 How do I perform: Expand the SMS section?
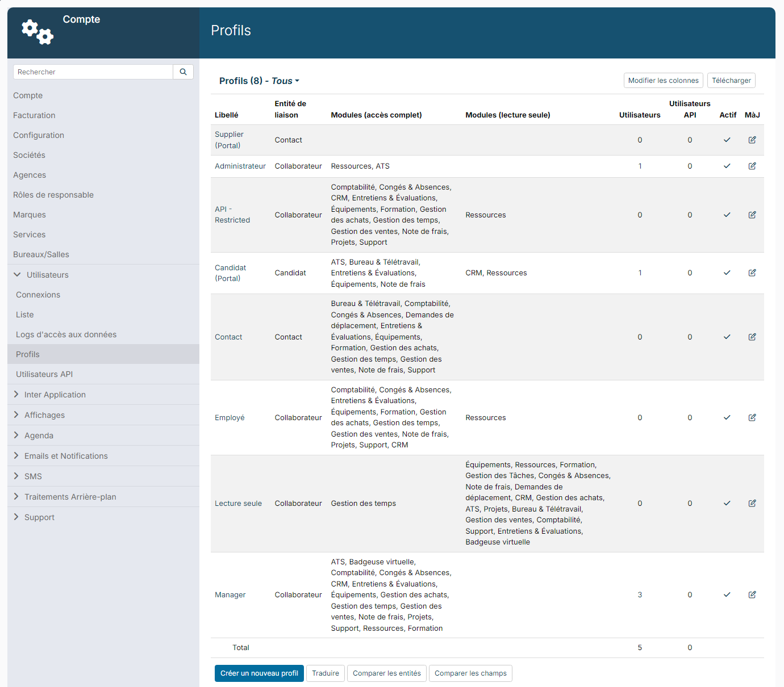103,476
